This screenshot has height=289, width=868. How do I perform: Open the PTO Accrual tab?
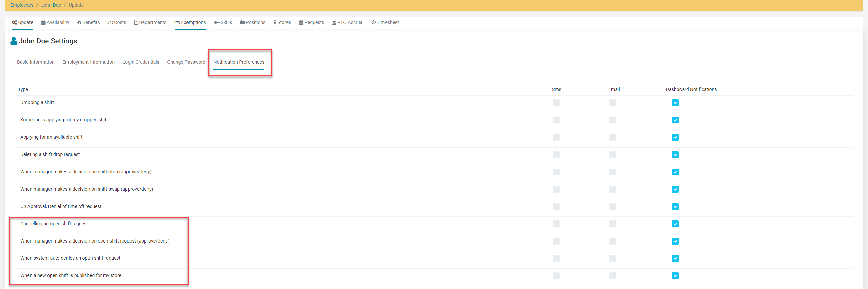click(x=348, y=22)
